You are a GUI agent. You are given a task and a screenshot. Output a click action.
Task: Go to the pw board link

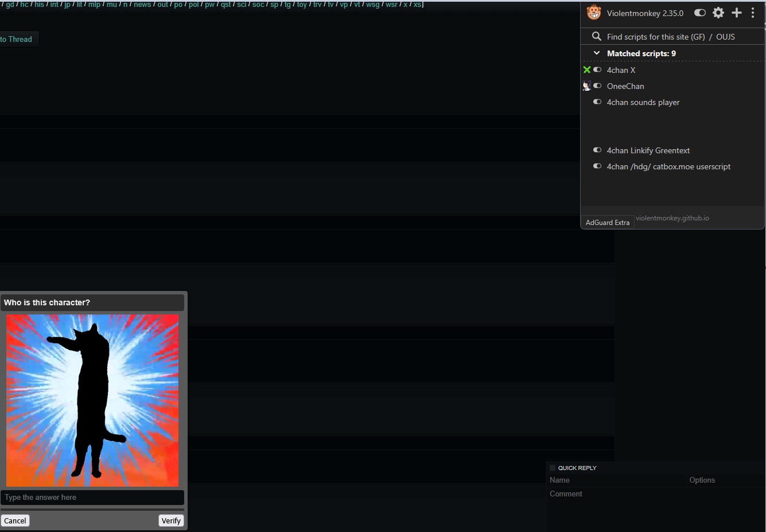coord(210,5)
